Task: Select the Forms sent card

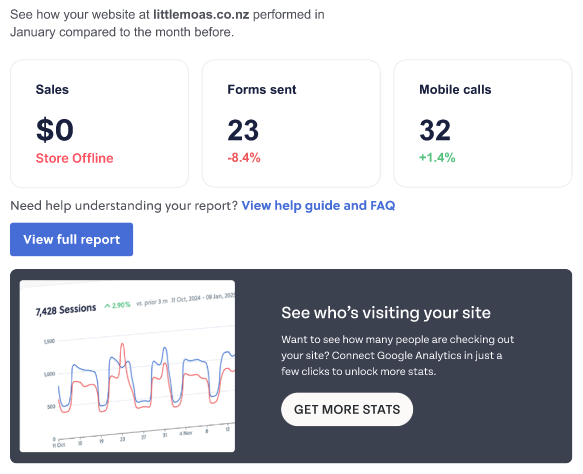Action: (x=291, y=123)
